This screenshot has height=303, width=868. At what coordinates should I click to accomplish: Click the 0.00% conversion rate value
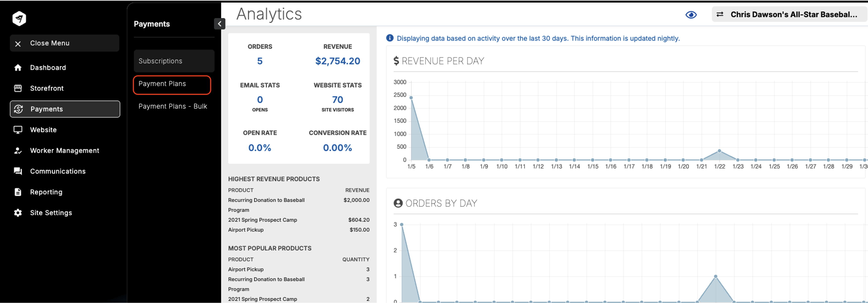[x=338, y=148]
